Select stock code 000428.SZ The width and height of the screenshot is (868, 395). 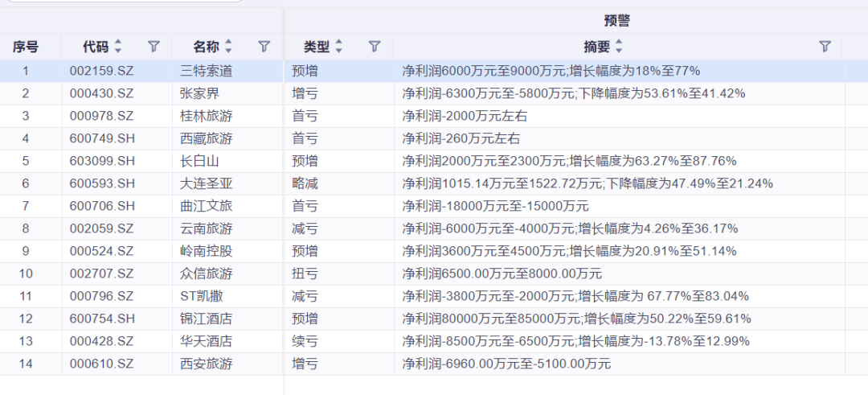[x=102, y=341]
